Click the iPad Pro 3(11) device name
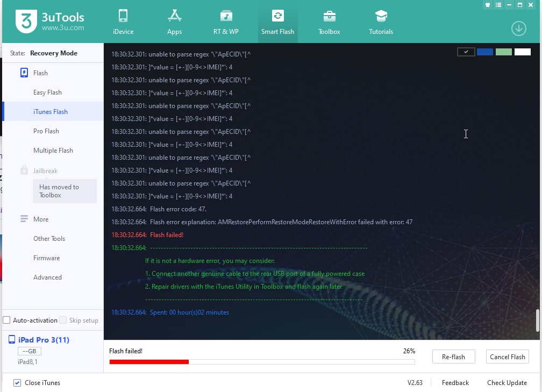This screenshot has height=392, width=542. click(44, 340)
